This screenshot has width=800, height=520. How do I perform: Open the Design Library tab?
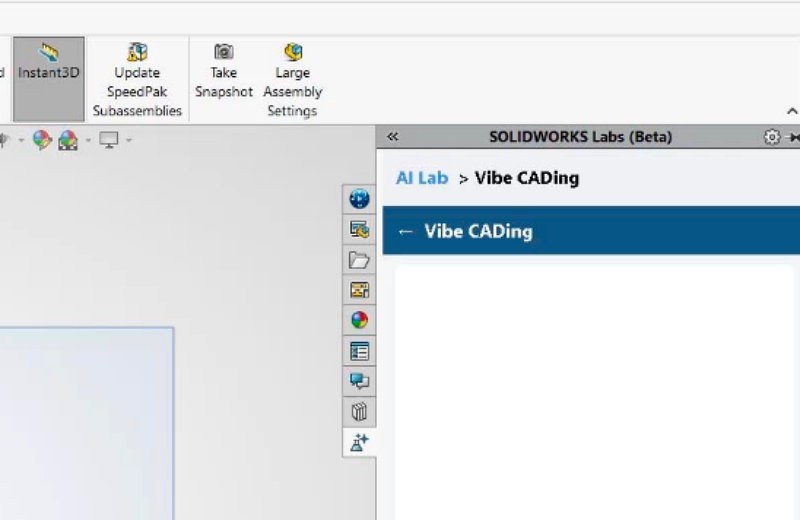point(359,230)
